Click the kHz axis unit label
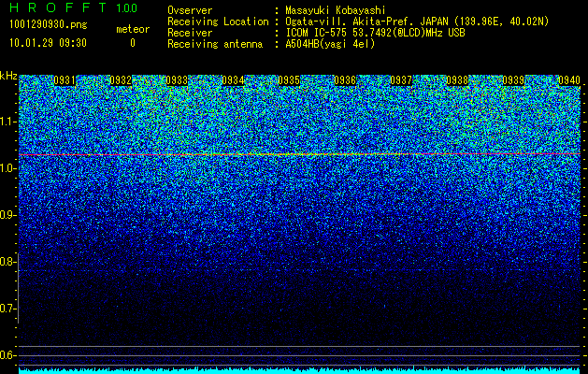The height and width of the screenshot is (374, 588). (x=8, y=76)
